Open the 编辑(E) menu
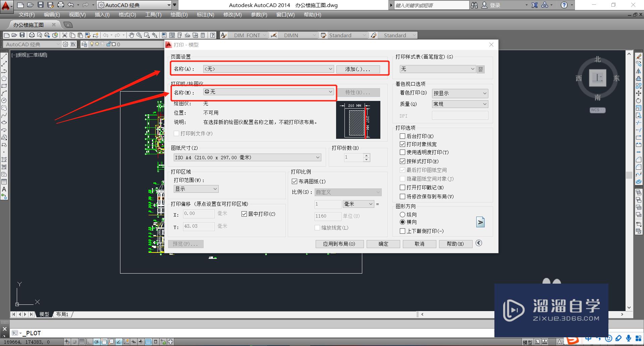 [52, 15]
